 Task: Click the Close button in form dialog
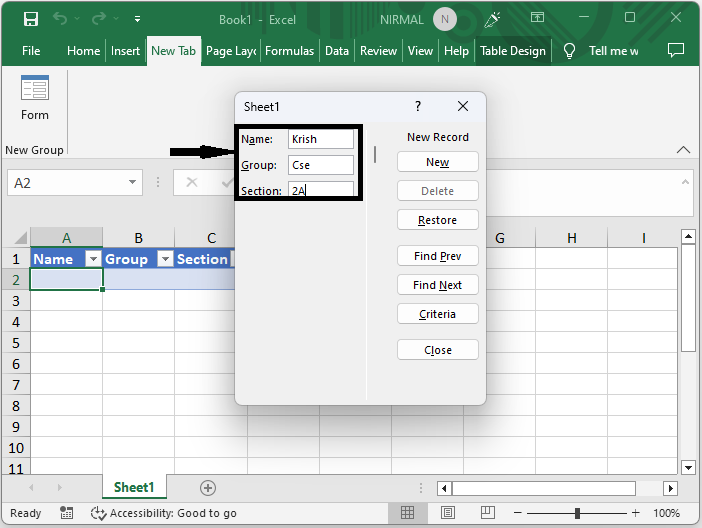coord(437,350)
